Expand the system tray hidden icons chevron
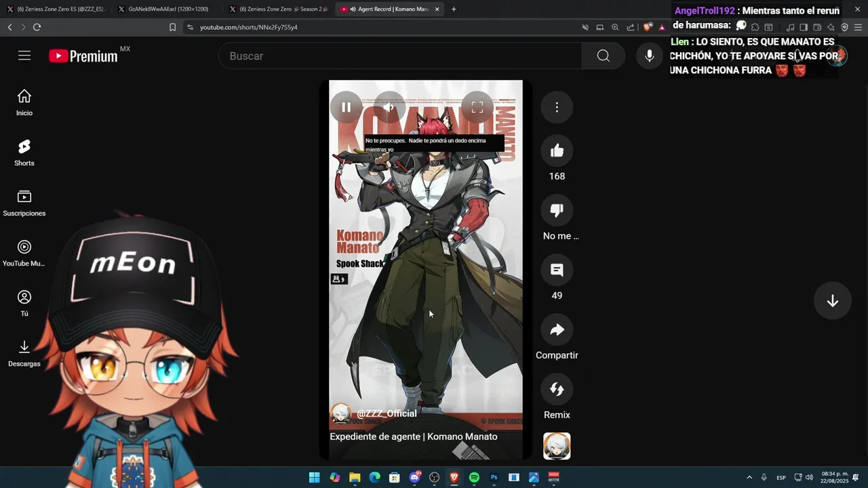This screenshot has width=868, height=488. point(749,478)
